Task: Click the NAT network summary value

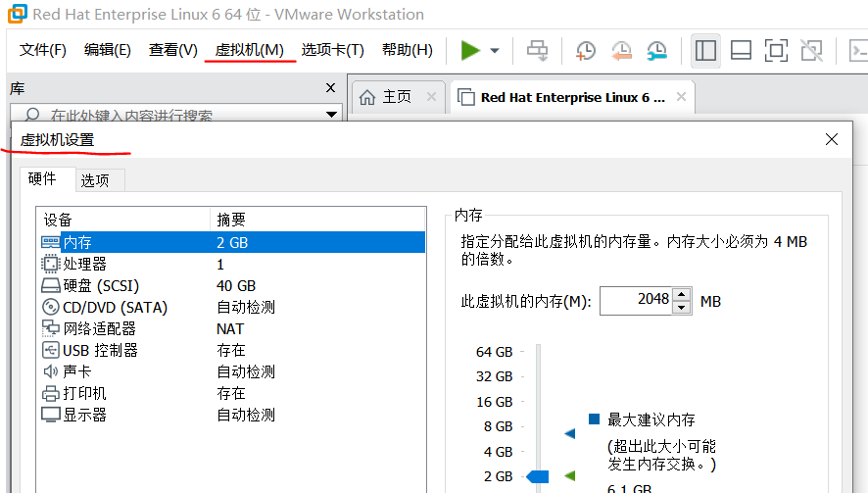Action: click(x=230, y=329)
